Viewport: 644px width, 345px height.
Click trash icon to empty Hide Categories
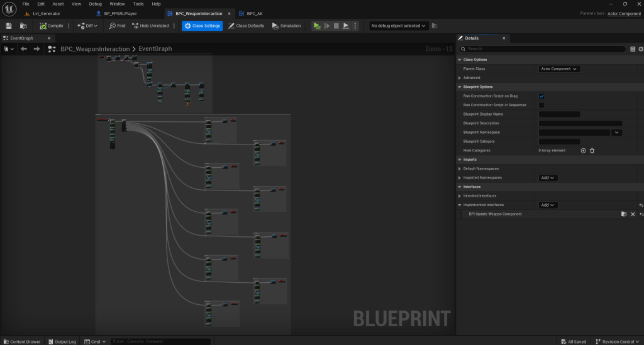592,151
